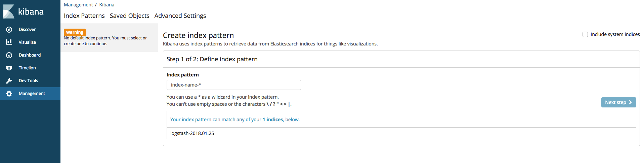
Task: Open Discover via compass icon
Action: point(9,30)
